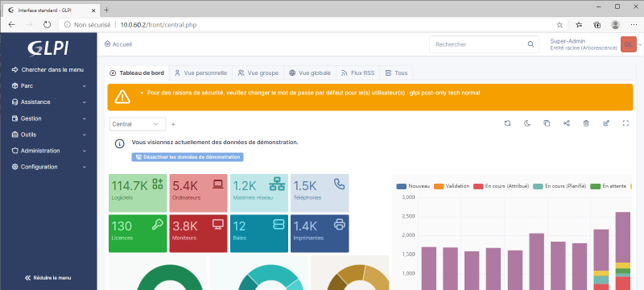Click the search magnifier icon
This screenshot has width=644, height=290.
point(530,44)
